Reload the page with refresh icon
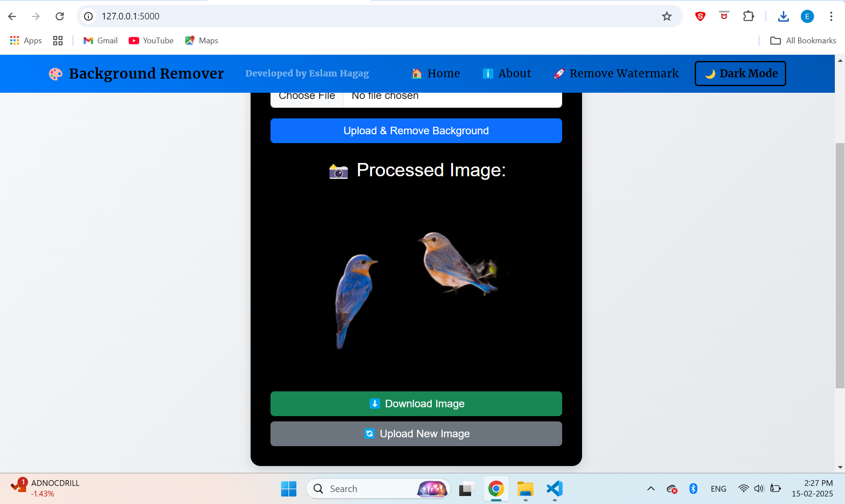 (x=60, y=16)
